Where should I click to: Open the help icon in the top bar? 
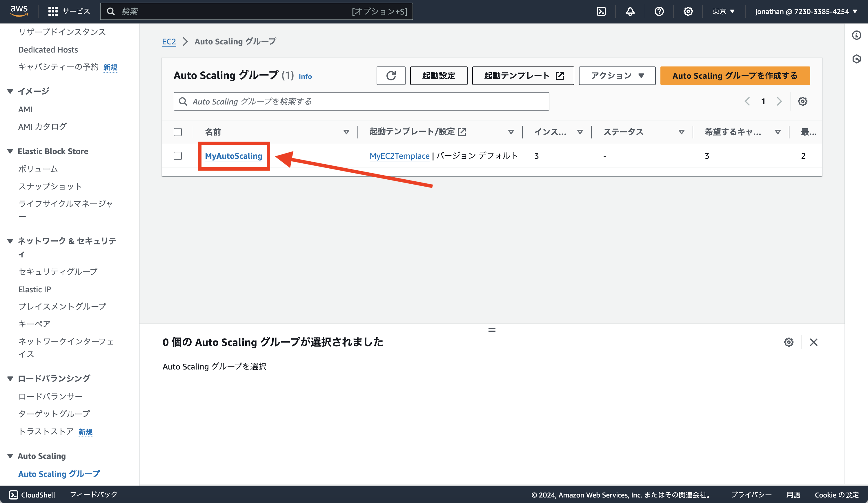click(x=659, y=11)
